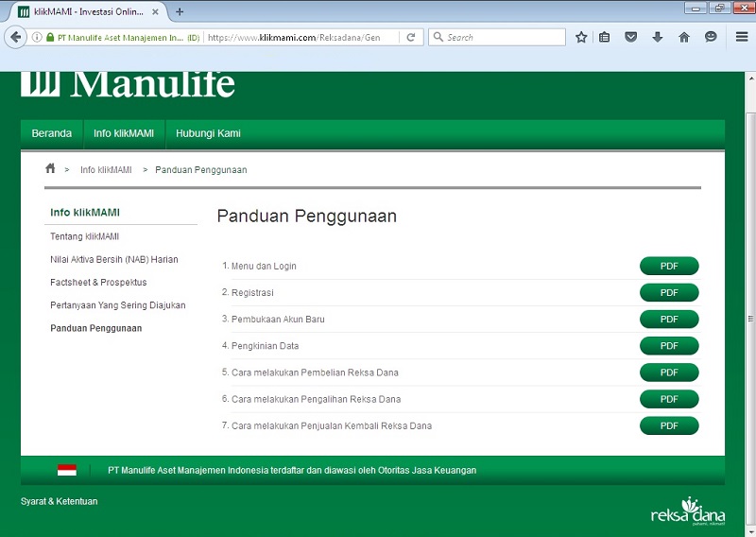The width and height of the screenshot is (756, 537).
Task: Click 'Cara melakukan Penjualan Kembali Reksa Dana' text
Action: [332, 425]
